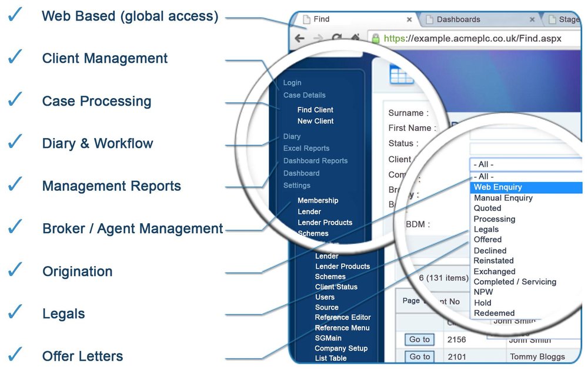The height and width of the screenshot is (370, 588).
Task: Click the browser home icon
Action: [355, 36]
